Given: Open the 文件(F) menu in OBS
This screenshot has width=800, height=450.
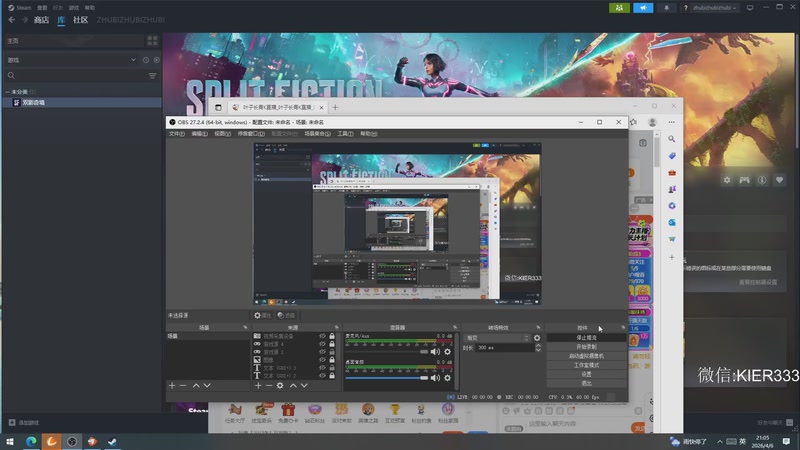Looking at the screenshot, I should pyautogui.click(x=177, y=134).
